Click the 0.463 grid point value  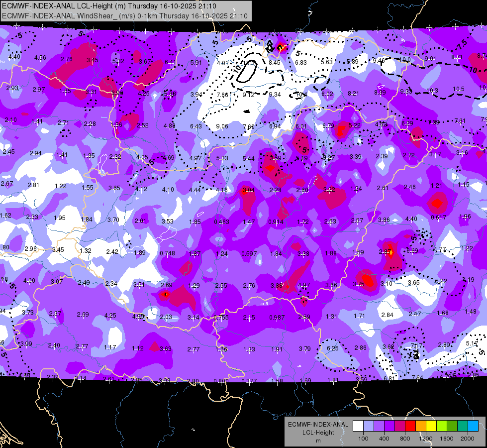pyautogui.click(x=221, y=222)
